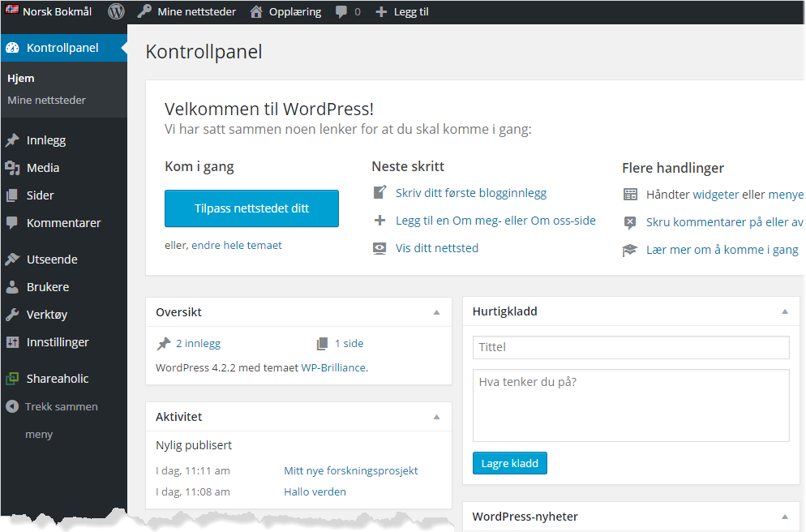Click the WordPress logo in admin bar
806x532 pixels.
click(116, 11)
